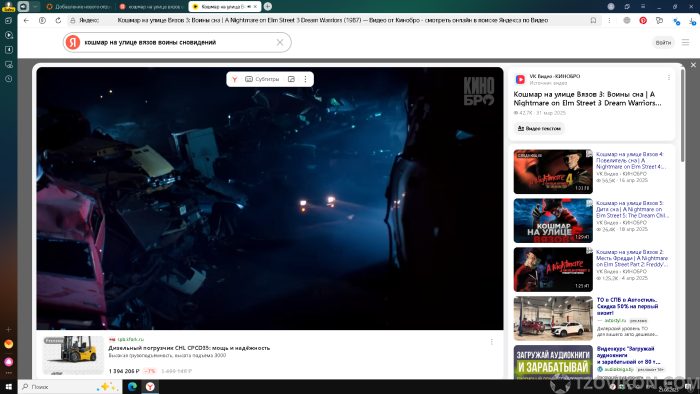This screenshot has width=700, height=394.
Task: Click the Видео текстом button
Action: pyautogui.click(x=539, y=129)
